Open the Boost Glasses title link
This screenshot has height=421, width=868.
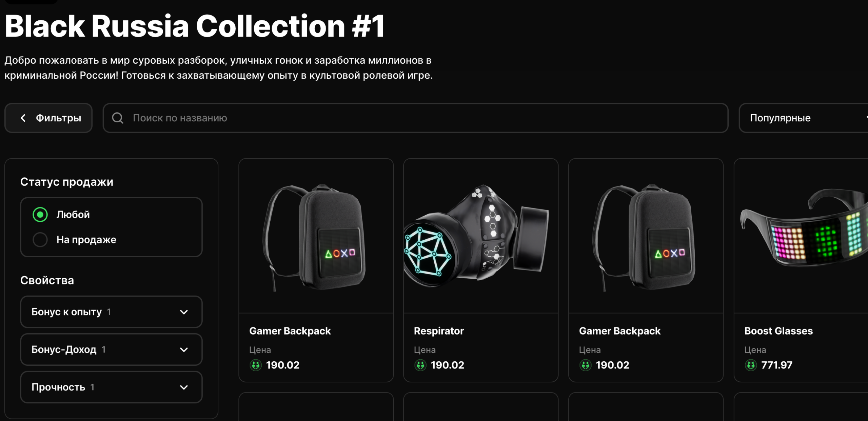tap(778, 331)
